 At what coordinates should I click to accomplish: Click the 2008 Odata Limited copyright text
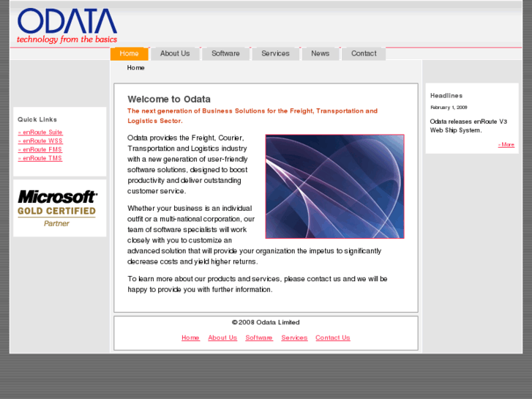click(x=266, y=322)
